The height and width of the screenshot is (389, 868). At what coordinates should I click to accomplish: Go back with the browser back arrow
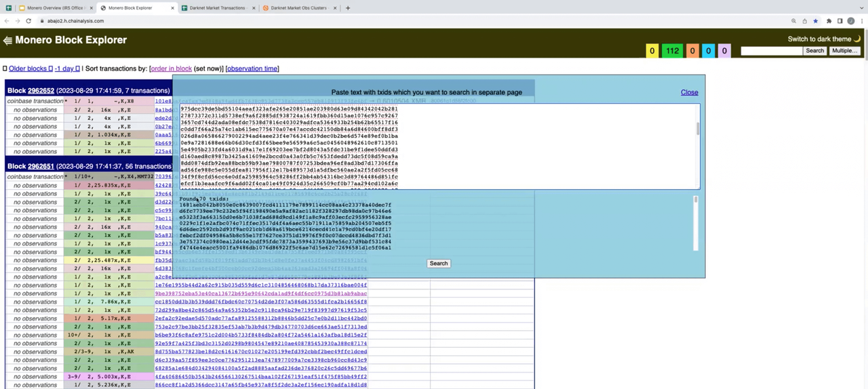click(7, 21)
